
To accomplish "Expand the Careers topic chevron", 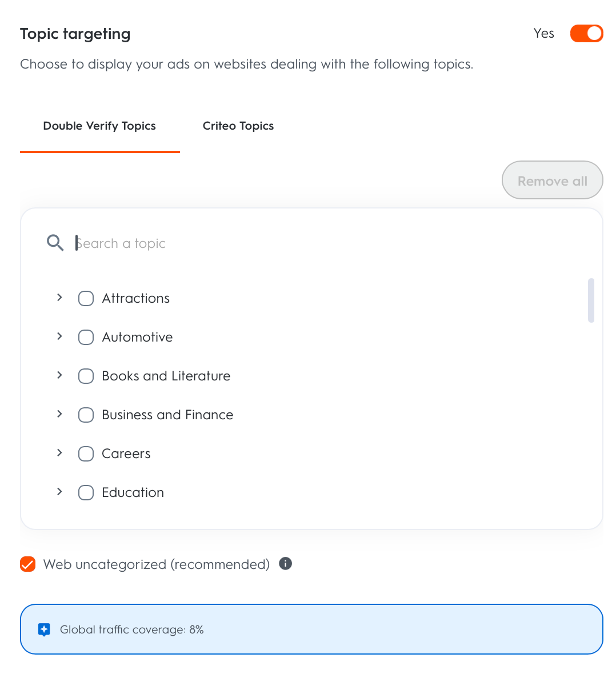I will pyautogui.click(x=59, y=453).
